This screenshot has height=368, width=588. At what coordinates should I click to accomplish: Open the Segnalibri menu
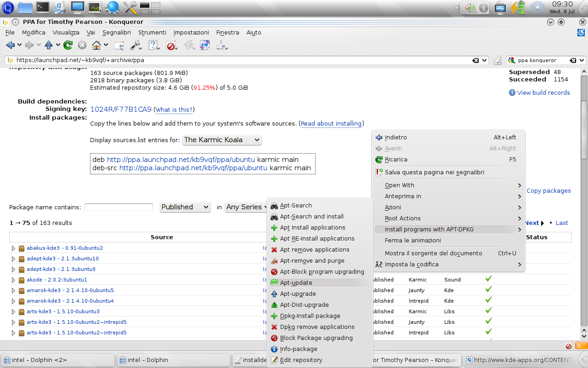(x=117, y=33)
